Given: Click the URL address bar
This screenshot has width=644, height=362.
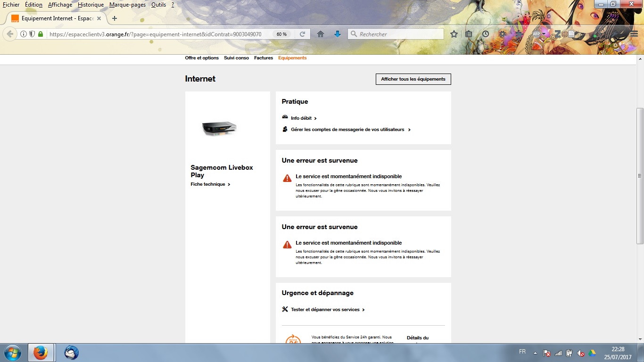Looking at the screenshot, I should point(156,34).
